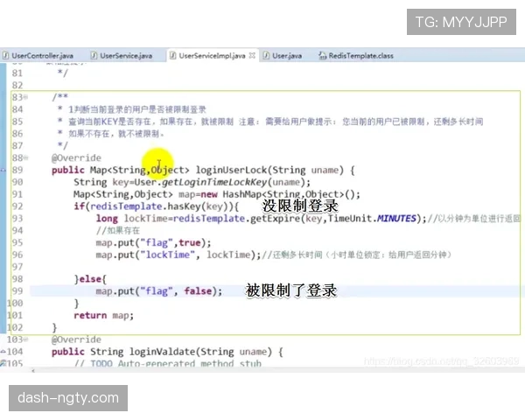Screen dimensions: 525x420
Task: Click the false value on line 99
Action: point(198,291)
